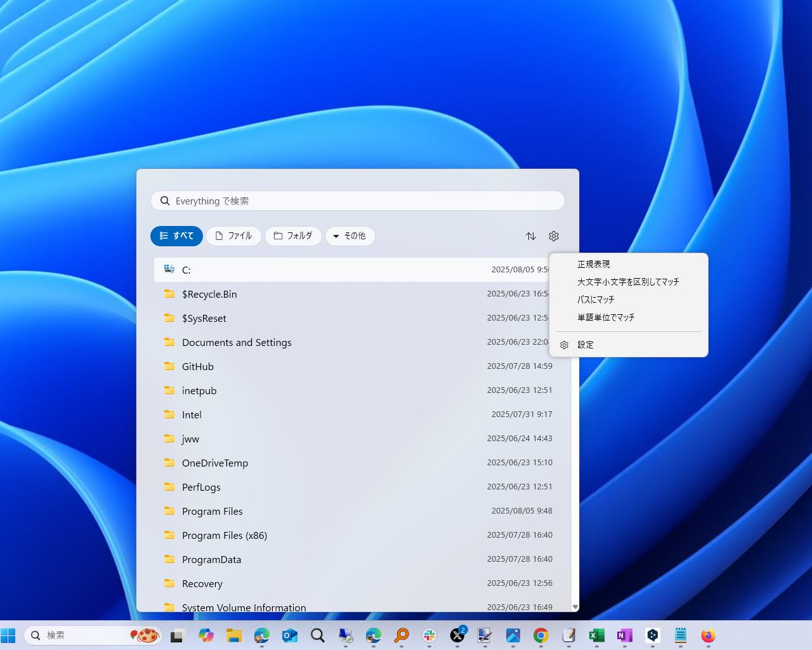The height and width of the screenshot is (650, 812).
Task: Expand the その他 filter dropdown
Action: (350, 236)
